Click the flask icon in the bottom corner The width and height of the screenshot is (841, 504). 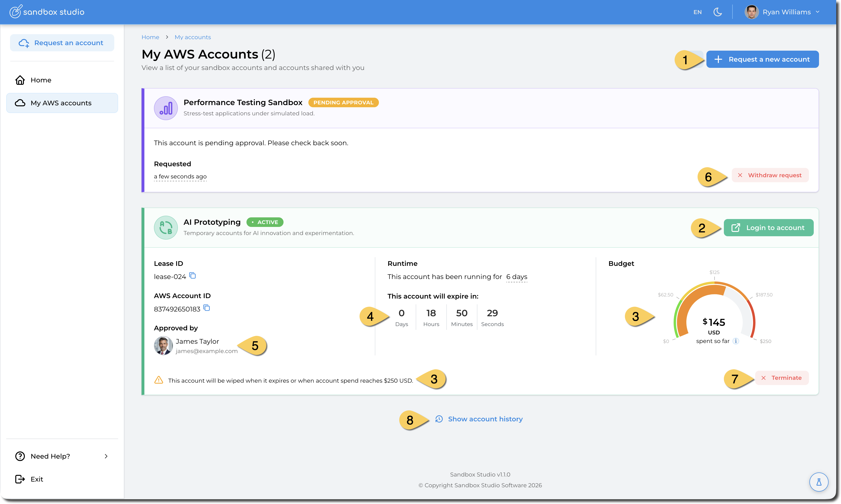pyautogui.click(x=819, y=482)
